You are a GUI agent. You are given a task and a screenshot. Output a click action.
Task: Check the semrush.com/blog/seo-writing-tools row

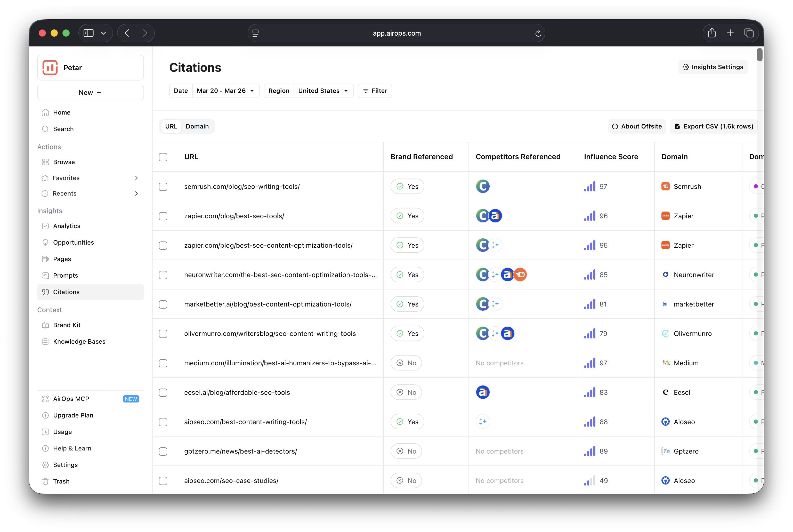[x=163, y=187]
